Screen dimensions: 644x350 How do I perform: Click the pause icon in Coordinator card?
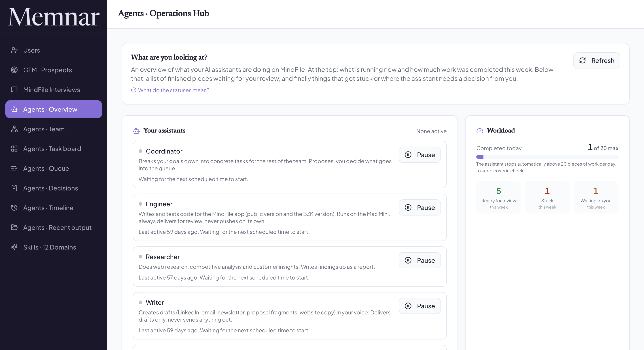408,155
